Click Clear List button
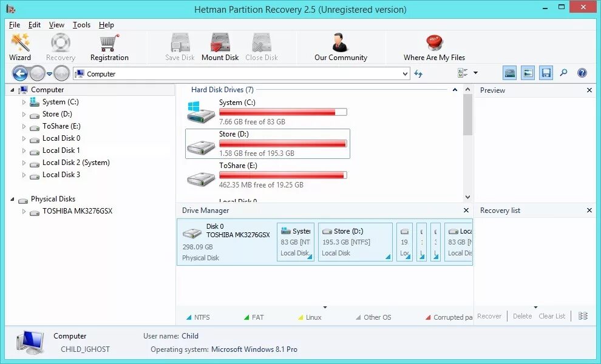The height and width of the screenshot is (364, 601). 552,316
